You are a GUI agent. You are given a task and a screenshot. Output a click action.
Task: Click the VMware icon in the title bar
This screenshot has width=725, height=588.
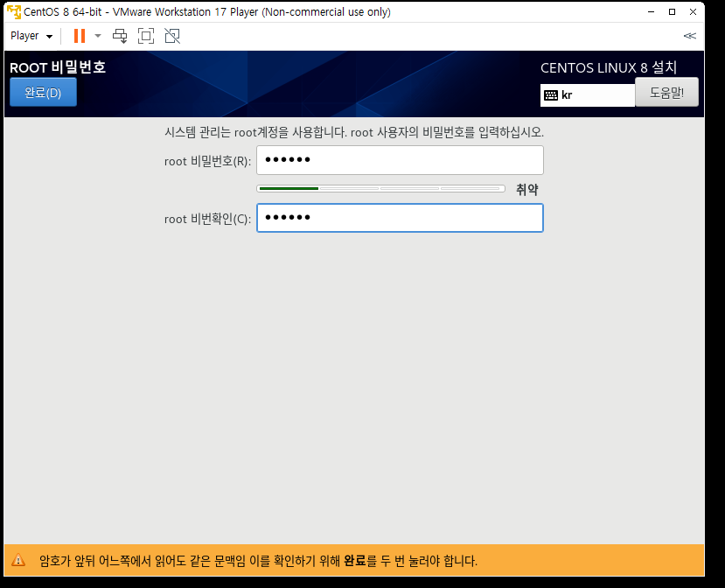click(14, 11)
